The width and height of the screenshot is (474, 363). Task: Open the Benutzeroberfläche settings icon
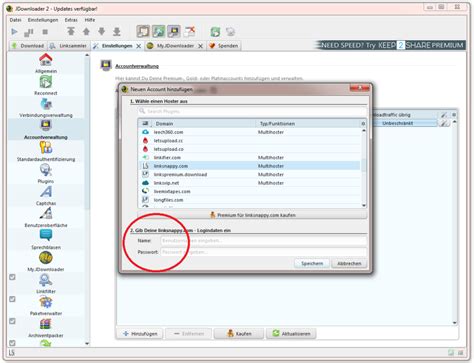coord(46,214)
